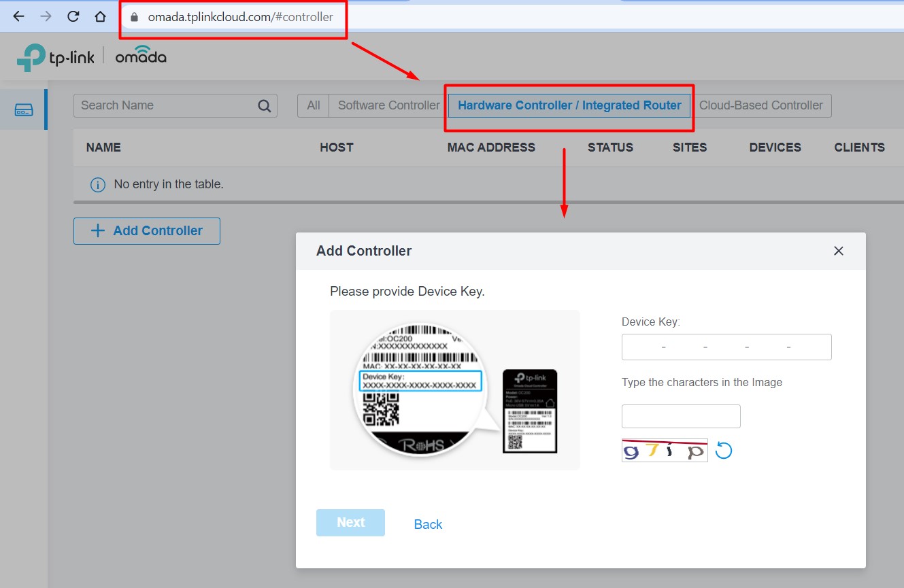Viewport: 904px width, 588px height.
Task: Click the TP-Link Omada logo
Action: (92, 57)
